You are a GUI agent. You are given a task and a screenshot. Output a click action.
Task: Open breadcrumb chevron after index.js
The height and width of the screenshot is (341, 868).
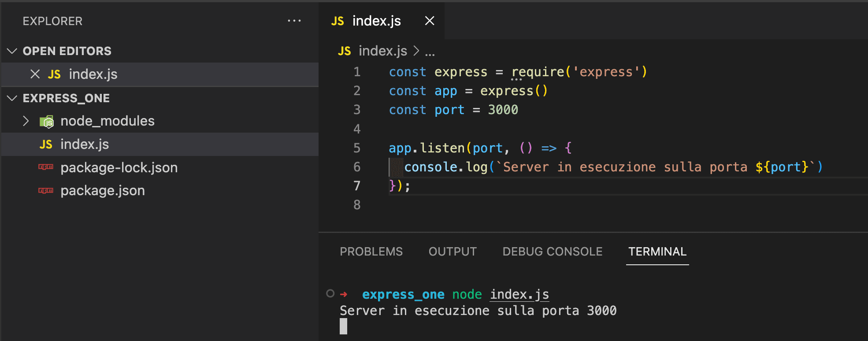[x=416, y=51]
